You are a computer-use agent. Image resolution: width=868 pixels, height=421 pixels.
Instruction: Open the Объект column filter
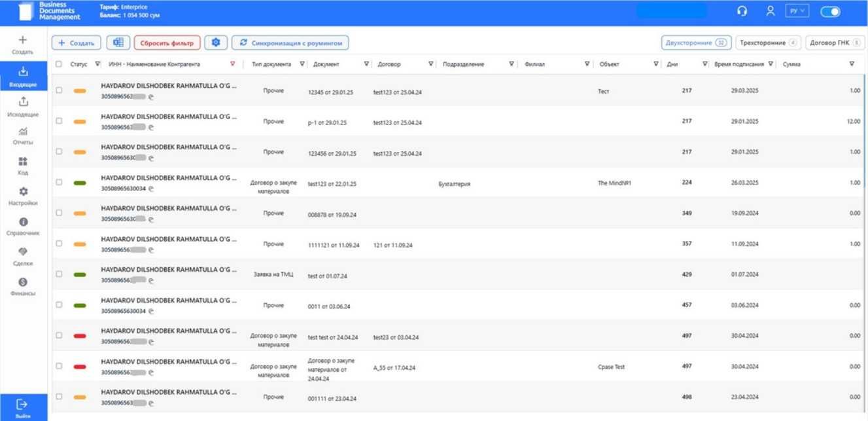click(x=655, y=64)
